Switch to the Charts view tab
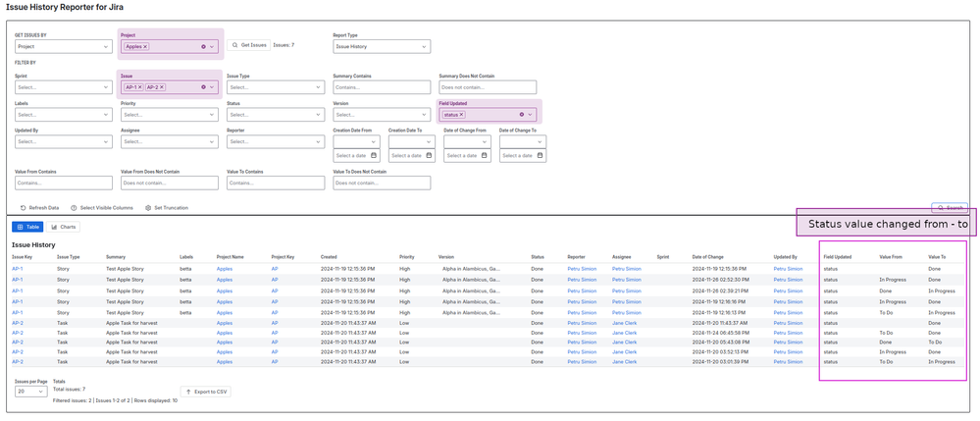Image resolution: width=980 pixels, height=421 pixels. pyautogui.click(x=63, y=227)
